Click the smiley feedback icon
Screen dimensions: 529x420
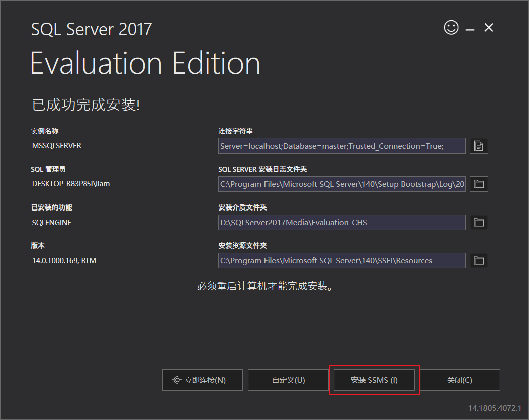pos(451,28)
